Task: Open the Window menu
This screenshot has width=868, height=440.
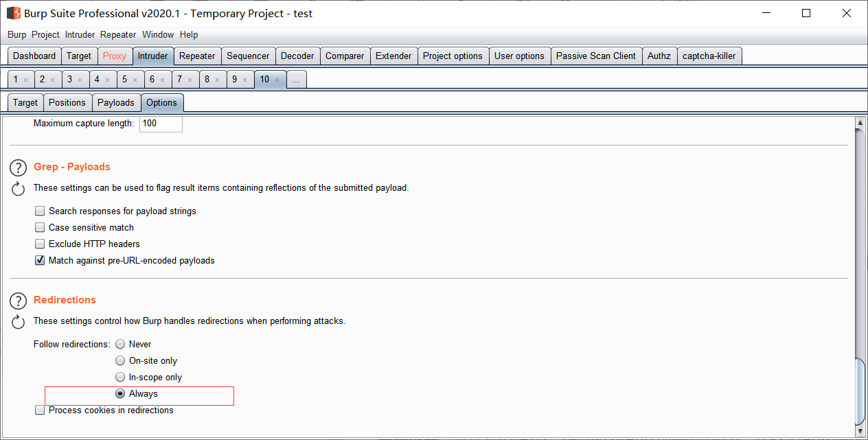Action: [158, 34]
